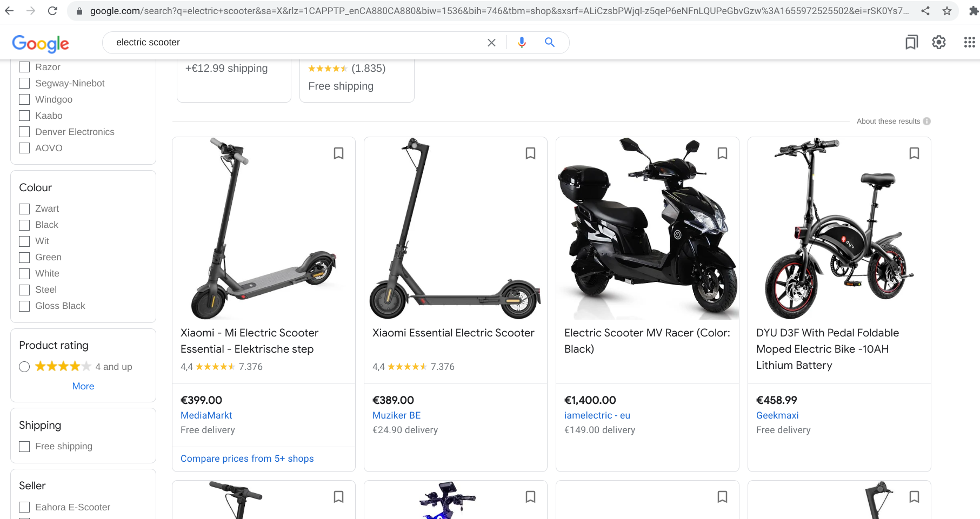The width and height of the screenshot is (980, 519).
Task: Click the voice search microphone icon
Action: (522, 43)
